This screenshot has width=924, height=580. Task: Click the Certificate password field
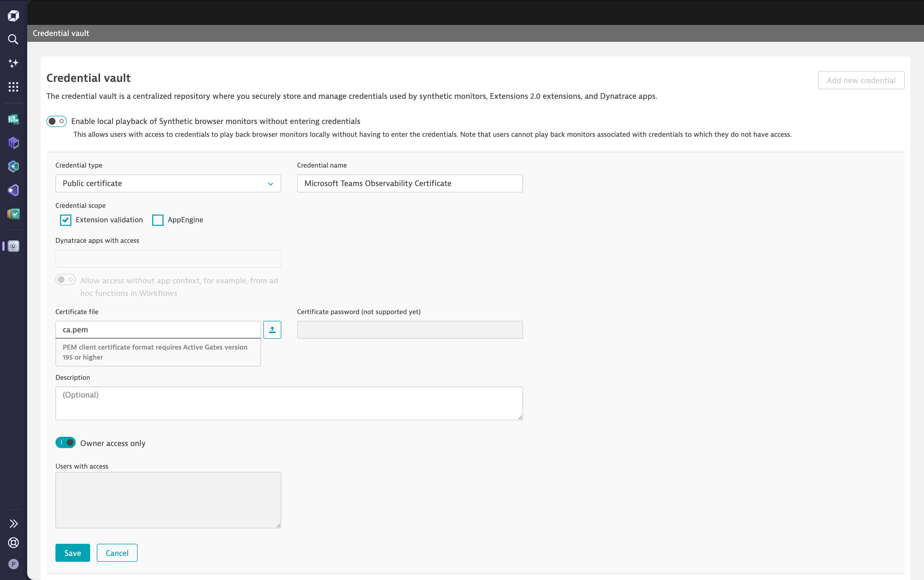[410, 330]
